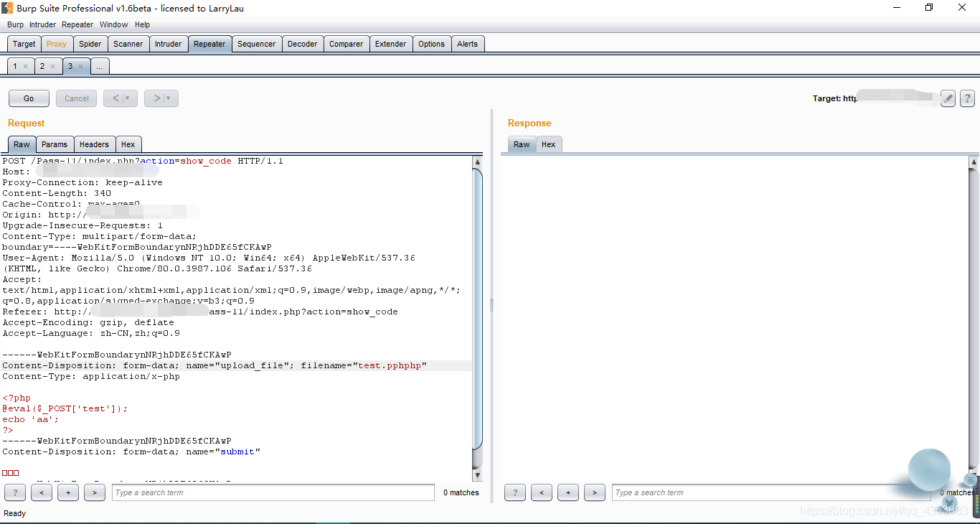Close Repeater tab 2
980x524 pixels.
52,66
